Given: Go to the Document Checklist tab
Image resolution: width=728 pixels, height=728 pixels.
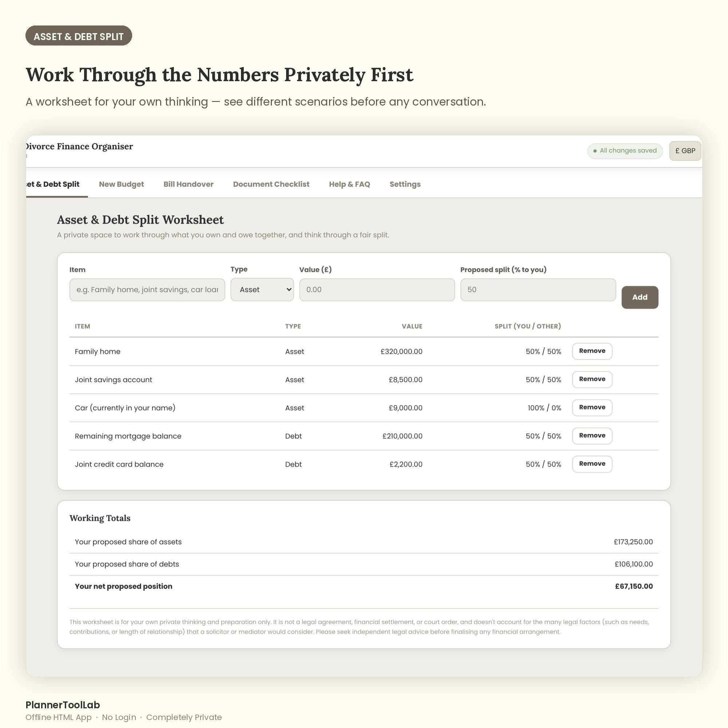Looking at the screenshot, I should pyautogui.click(x=271, y=184).
